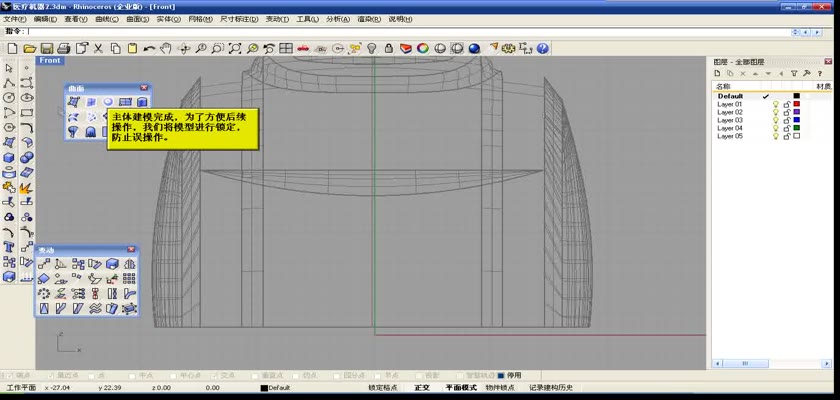Click the red color swatch of Layer 01
Screen dimensions: 840x400
(797, 104)
